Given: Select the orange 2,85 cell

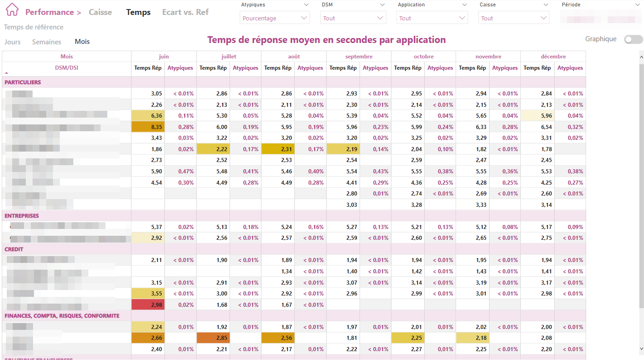Looking at the screenshot, I should pyautogui.click(x=213, y=338).
